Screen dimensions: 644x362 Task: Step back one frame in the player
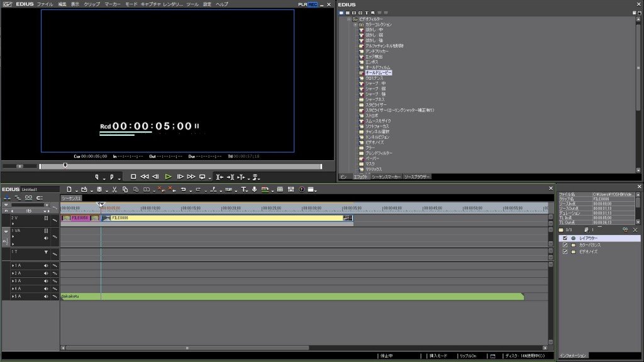coord(156,177)
